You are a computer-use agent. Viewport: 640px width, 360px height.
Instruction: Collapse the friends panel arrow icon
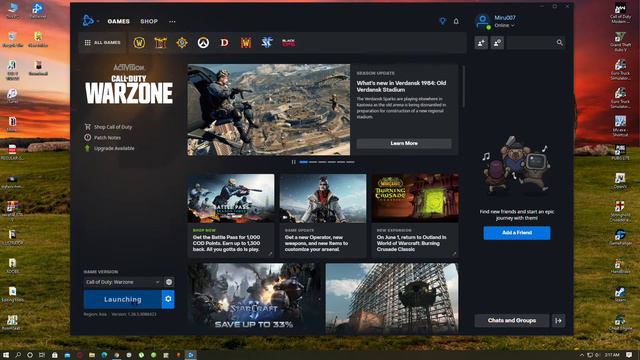pyautogui.click(x=558, y=321)
